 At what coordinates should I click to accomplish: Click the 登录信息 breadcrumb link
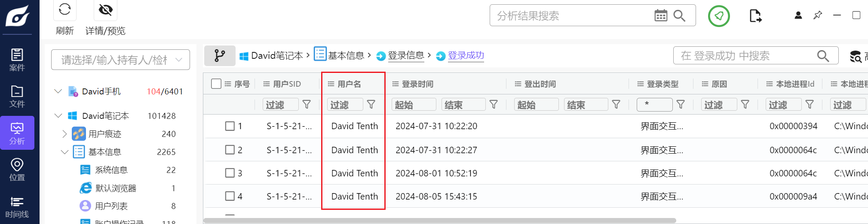tap(405, 55)
